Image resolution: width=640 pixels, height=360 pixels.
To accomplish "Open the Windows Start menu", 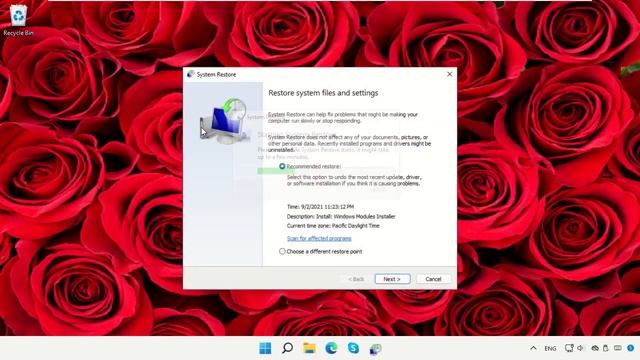I will 265,348.
